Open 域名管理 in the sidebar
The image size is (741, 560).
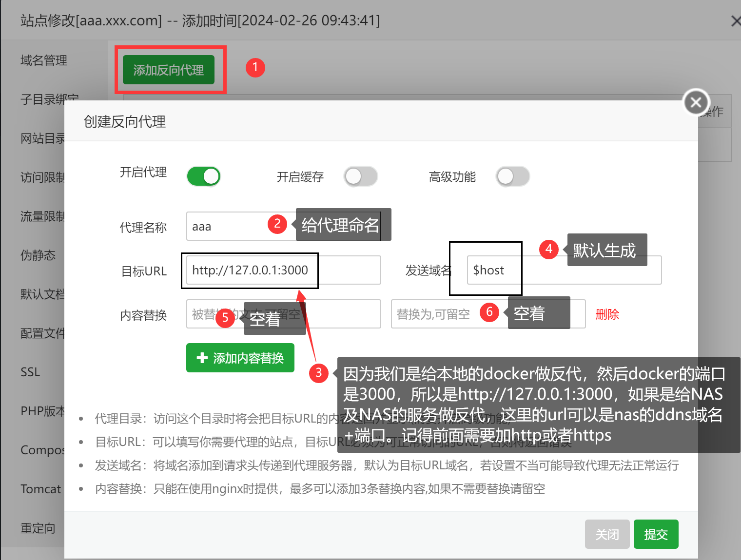point(44,60)
